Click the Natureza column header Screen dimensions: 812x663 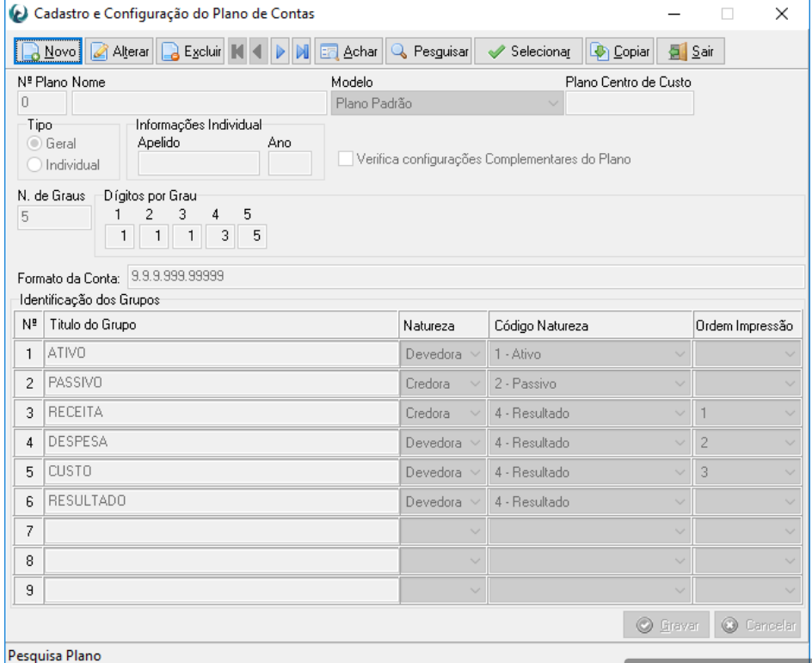[443, 325]
